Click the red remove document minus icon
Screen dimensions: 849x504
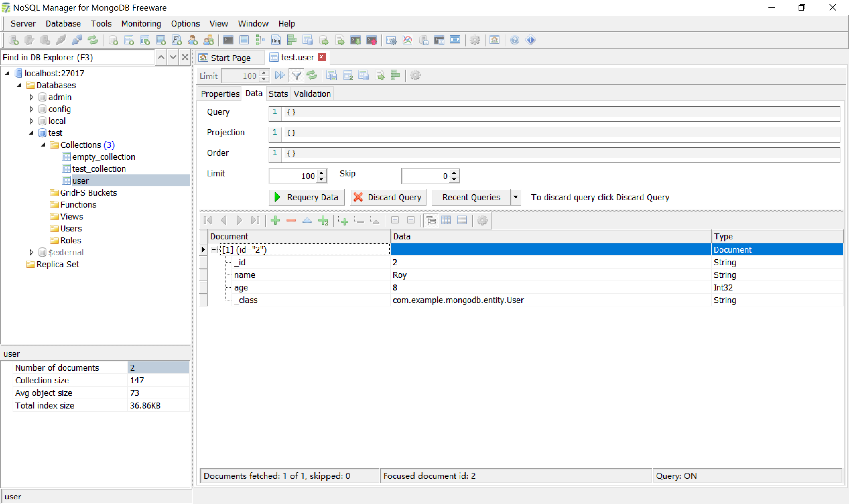pyautogui.click(x=291, y=220)
